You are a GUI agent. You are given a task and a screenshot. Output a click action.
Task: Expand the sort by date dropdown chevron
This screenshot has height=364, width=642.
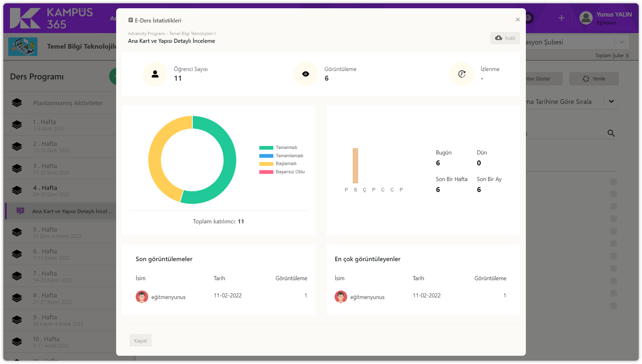[611, 102]
